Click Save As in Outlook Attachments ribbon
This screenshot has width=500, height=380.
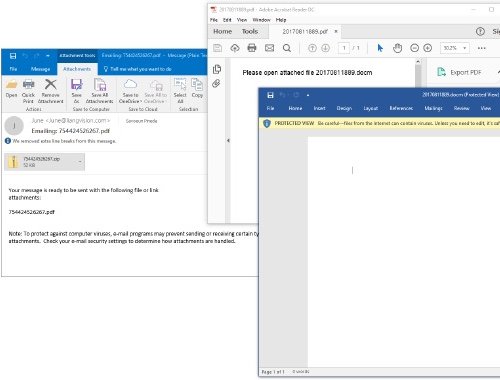76,92
